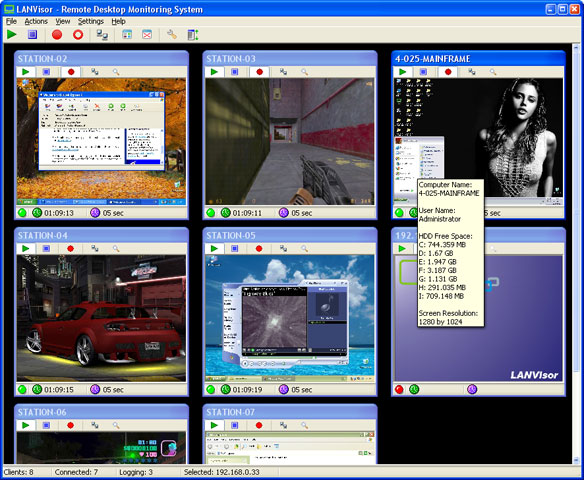This screenshot has height=480, width=584.
Task: Zoom STATION-04 with magnifier icon
Action: tap(116, 248)
